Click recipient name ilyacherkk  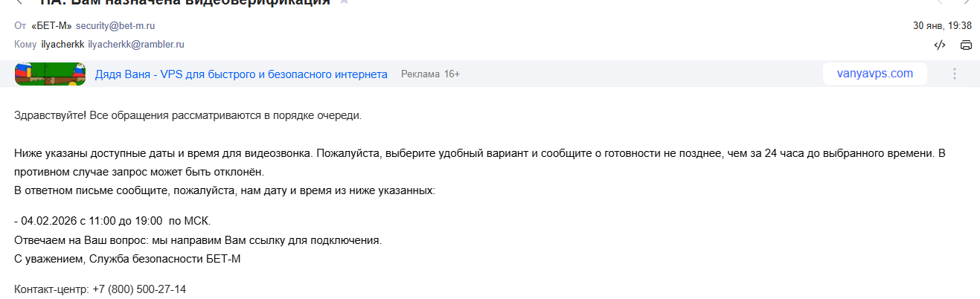[x=63, y=45]
